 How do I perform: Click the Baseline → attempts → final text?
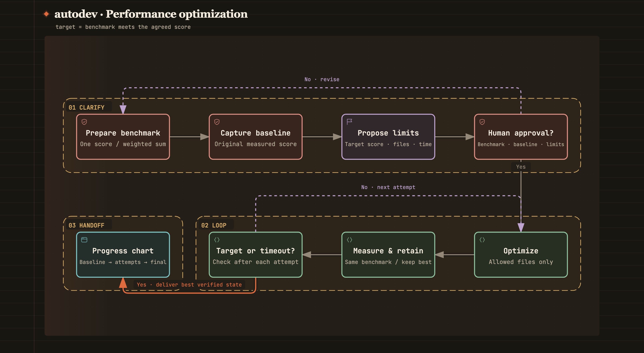(123, 262)
